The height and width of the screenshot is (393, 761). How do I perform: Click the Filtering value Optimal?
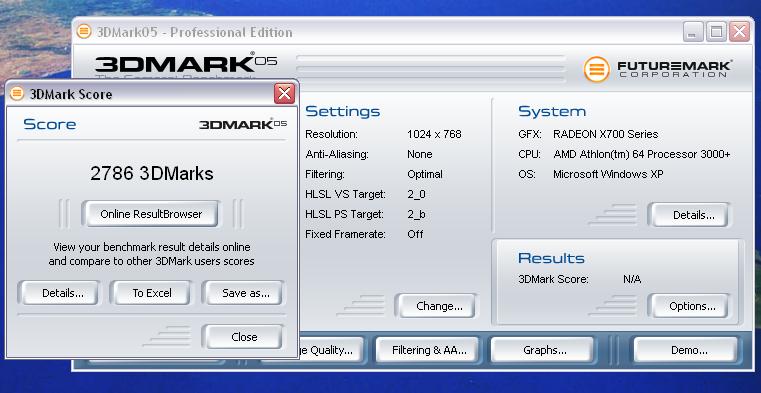(x=425, y=174)
